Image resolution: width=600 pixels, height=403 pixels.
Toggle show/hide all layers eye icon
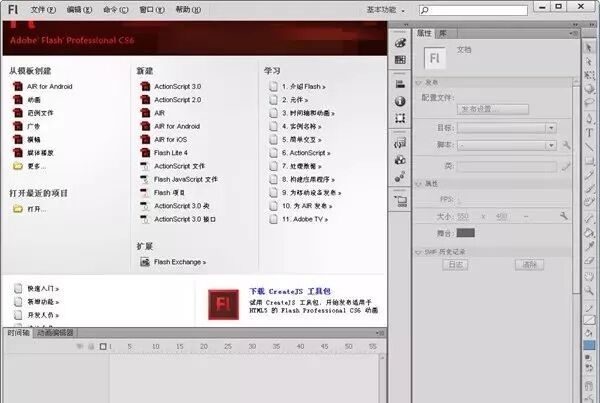[x=80, y=347]
